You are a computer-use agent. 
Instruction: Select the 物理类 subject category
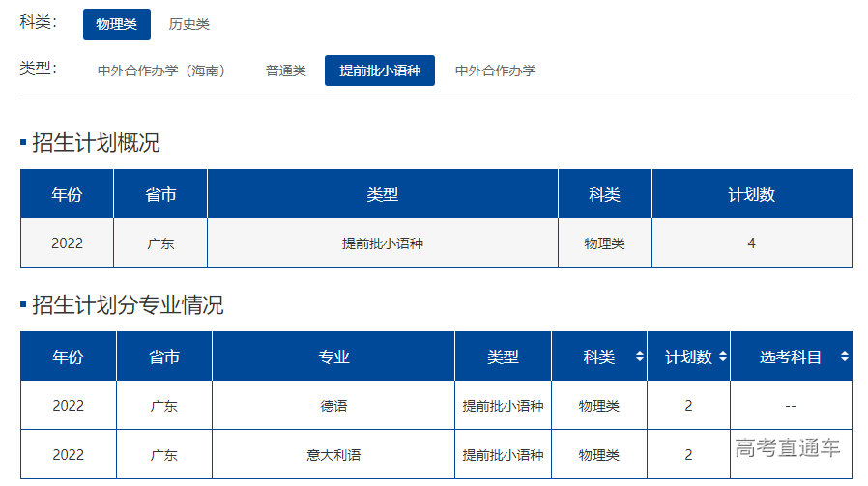click(116, 24)
